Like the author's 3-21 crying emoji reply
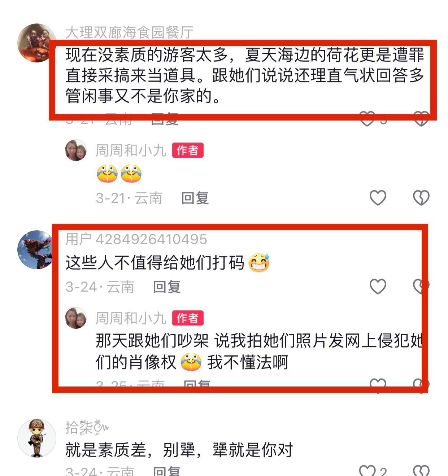Viewport: 448px width, 476px height. (x=378, y=198)
